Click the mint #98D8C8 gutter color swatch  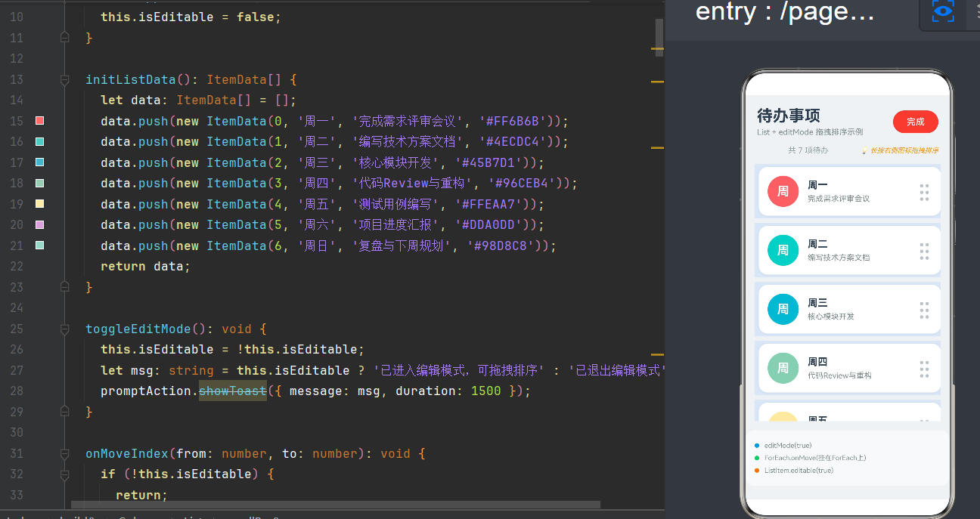40,246
